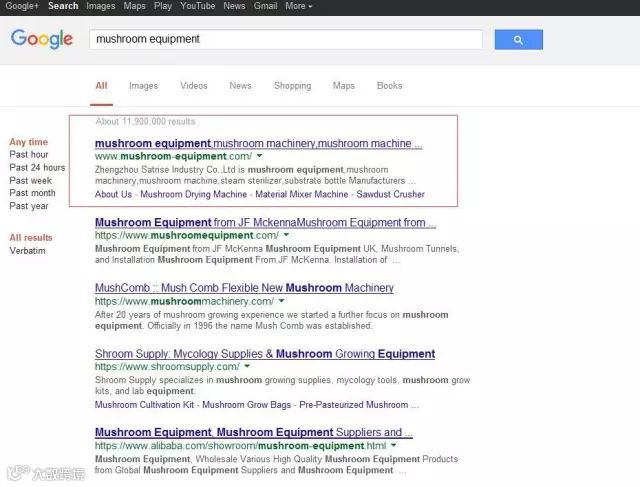Expand the More dropdown in top bar
Image resolution: width=640 pixels, height=487 pixels.
[298, 6]
